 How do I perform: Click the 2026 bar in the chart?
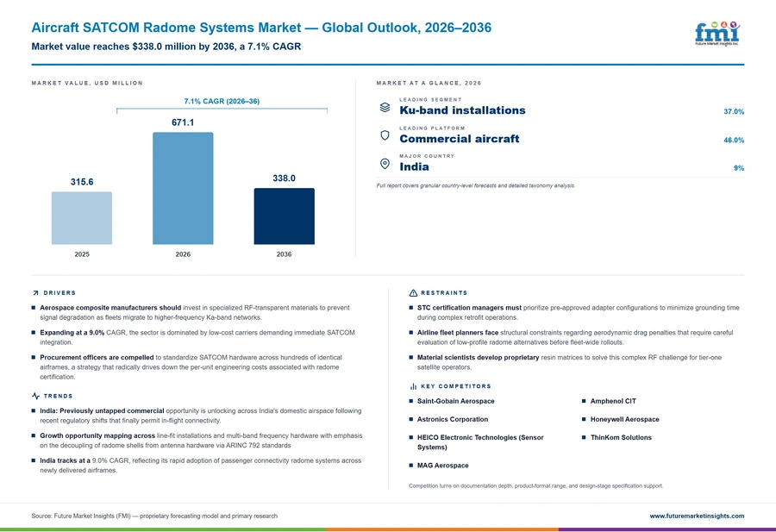(x=183, y=188)
